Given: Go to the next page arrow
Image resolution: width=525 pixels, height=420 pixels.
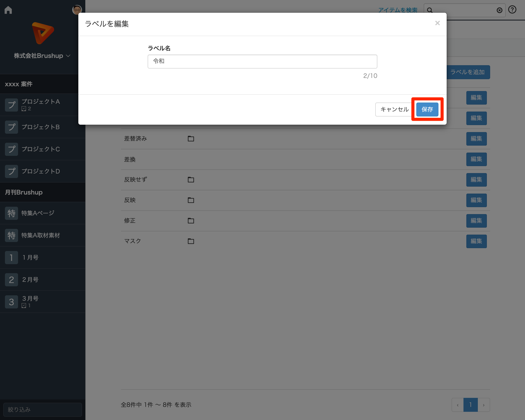Looking at the screenshot, I should coord(484,405).
